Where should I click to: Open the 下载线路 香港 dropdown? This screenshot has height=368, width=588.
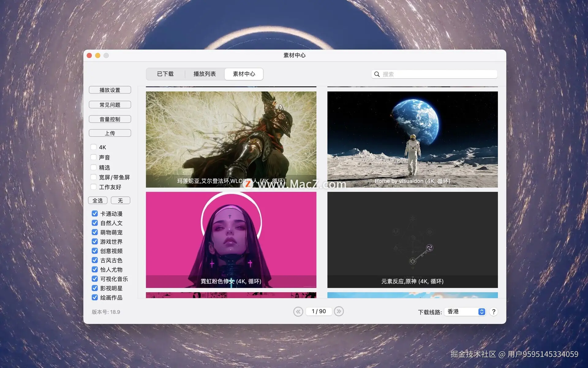[466, 312]
